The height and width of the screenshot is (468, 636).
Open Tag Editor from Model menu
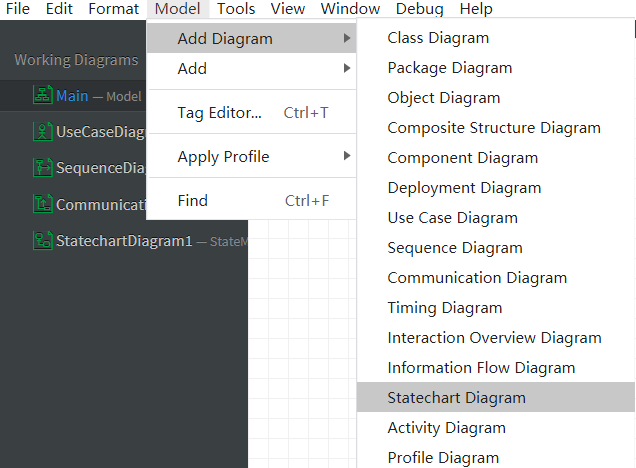click(251, 112)
